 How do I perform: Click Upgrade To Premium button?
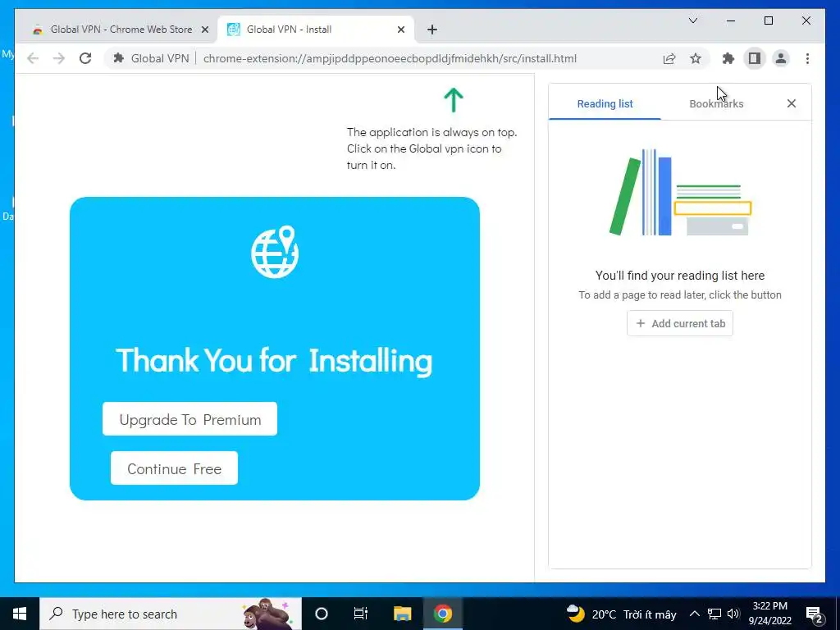(189, 419)
